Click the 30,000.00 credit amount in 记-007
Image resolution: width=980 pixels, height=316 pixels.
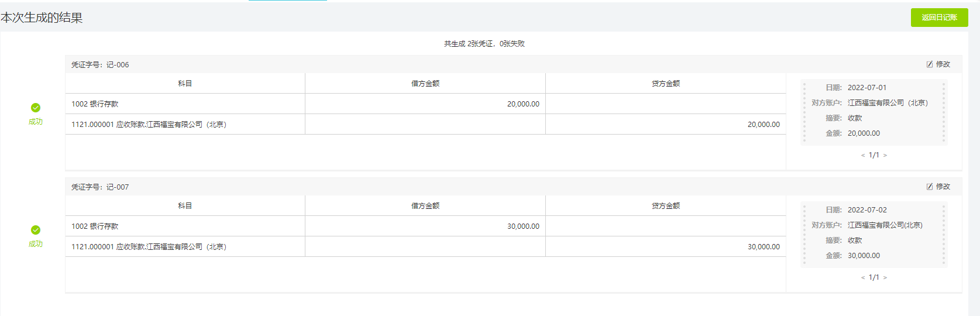tap(764, 247)
